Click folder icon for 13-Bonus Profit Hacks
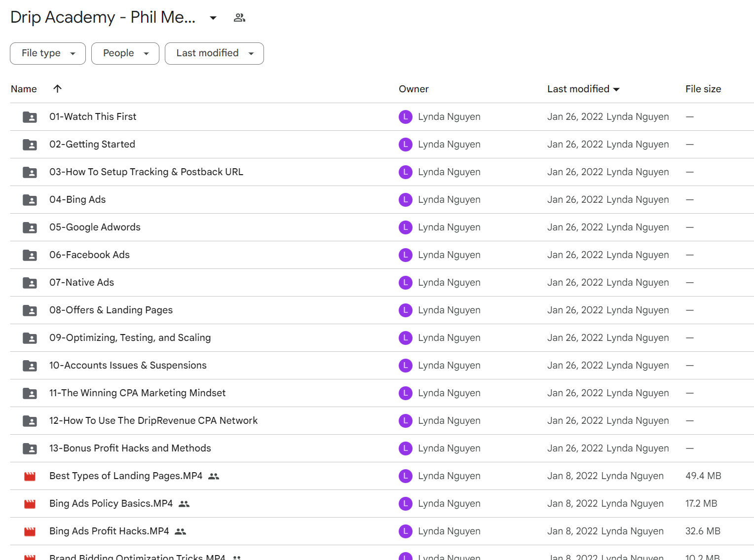The height and width of the screenshot is (560, 754). point(30,448)
